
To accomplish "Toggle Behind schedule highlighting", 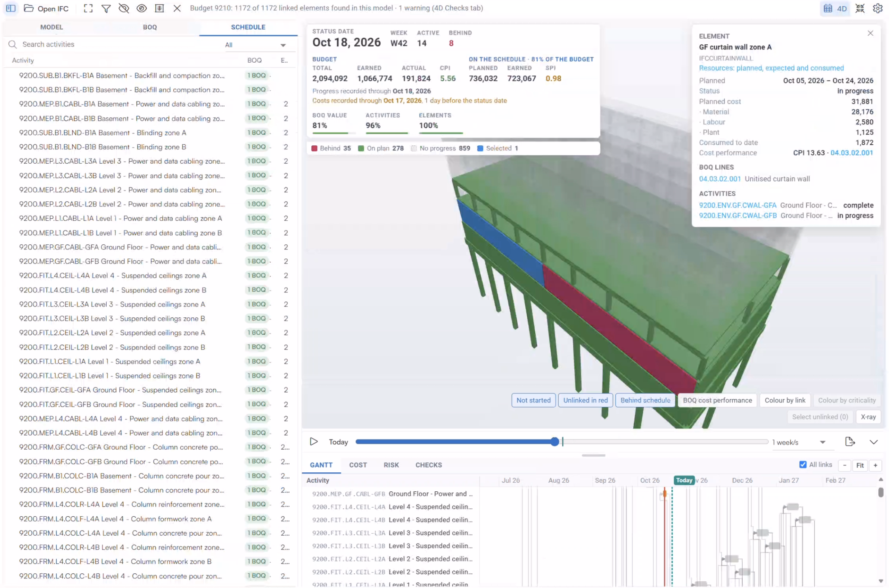I will click(645, 400).
